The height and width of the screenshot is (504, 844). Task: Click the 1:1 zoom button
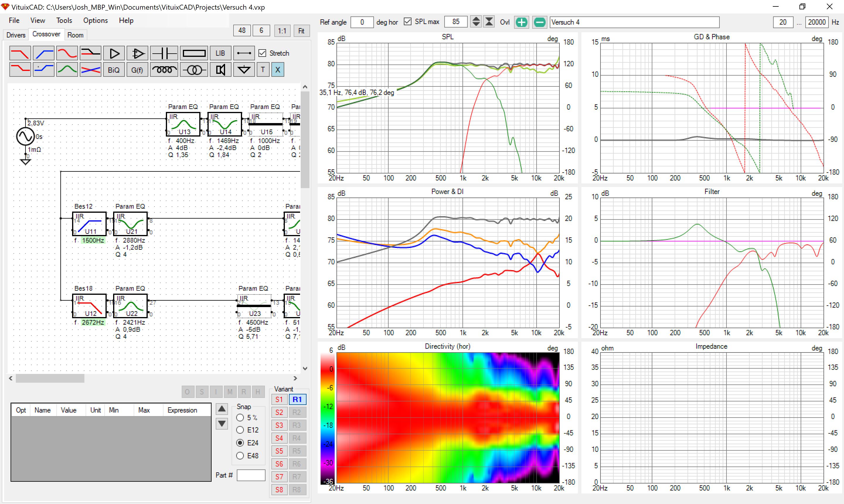pyautogui.click(x=282, y=30)
